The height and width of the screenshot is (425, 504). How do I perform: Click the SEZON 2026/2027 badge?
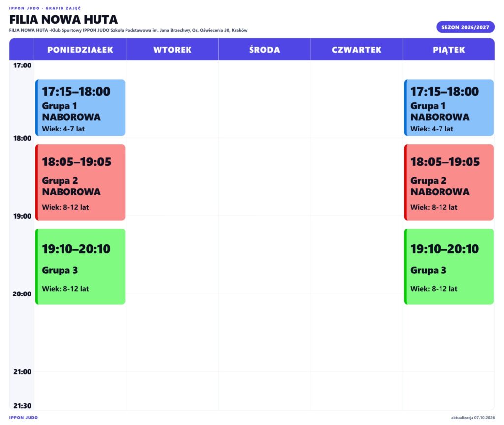click(x=465, y=27)
